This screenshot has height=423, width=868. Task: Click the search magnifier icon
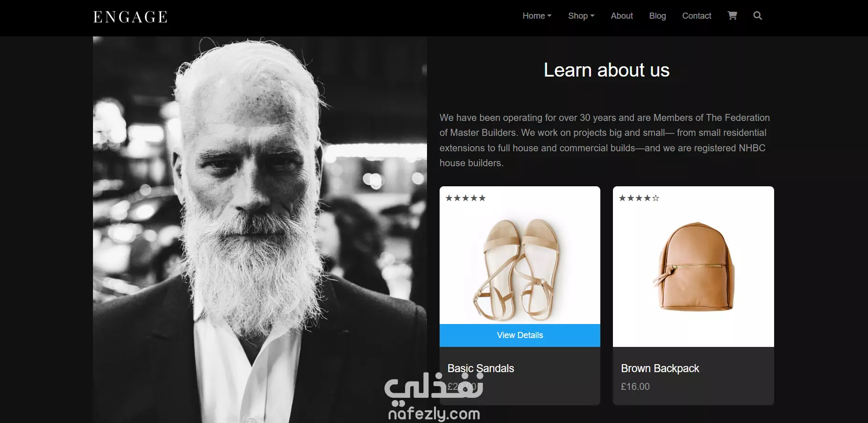pos(757,15)
